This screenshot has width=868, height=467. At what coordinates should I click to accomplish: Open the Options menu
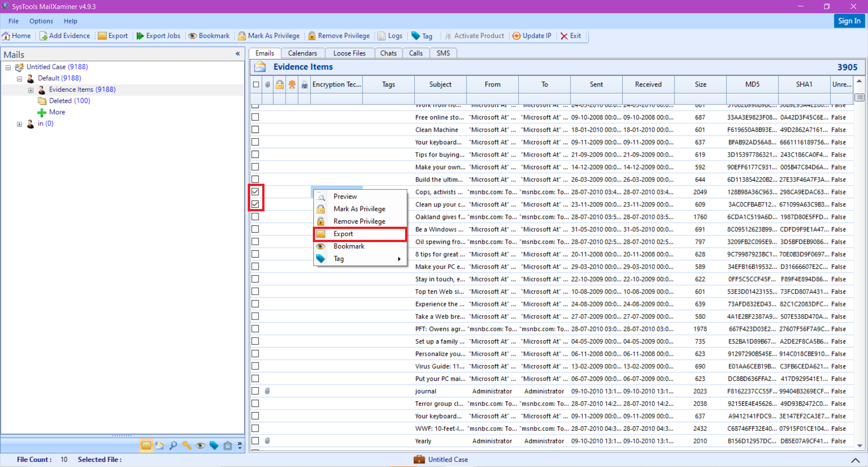point(41,21)
